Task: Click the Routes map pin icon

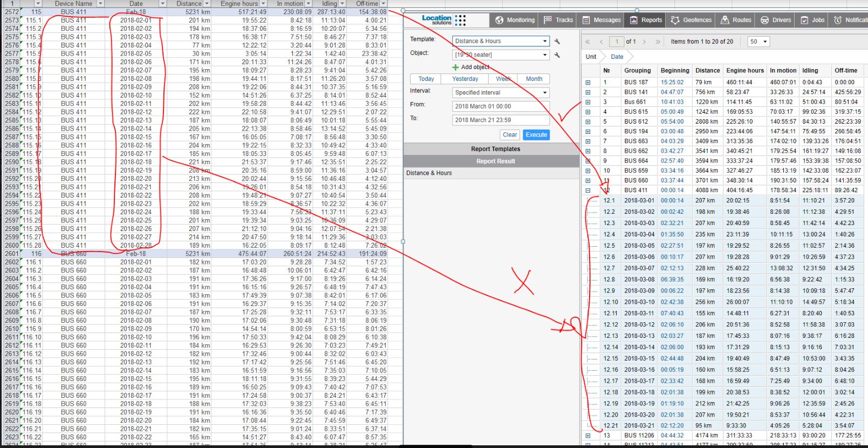Action: tap(724, 20)
